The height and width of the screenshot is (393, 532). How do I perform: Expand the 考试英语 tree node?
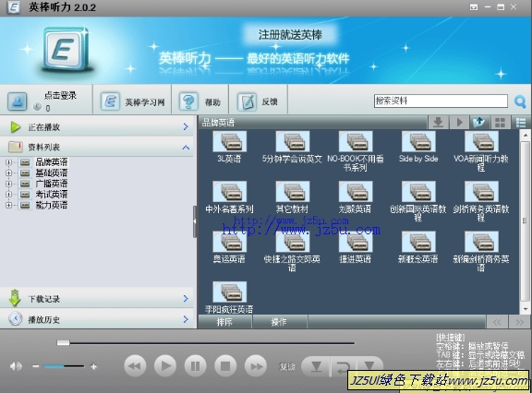tap(9, 194)
